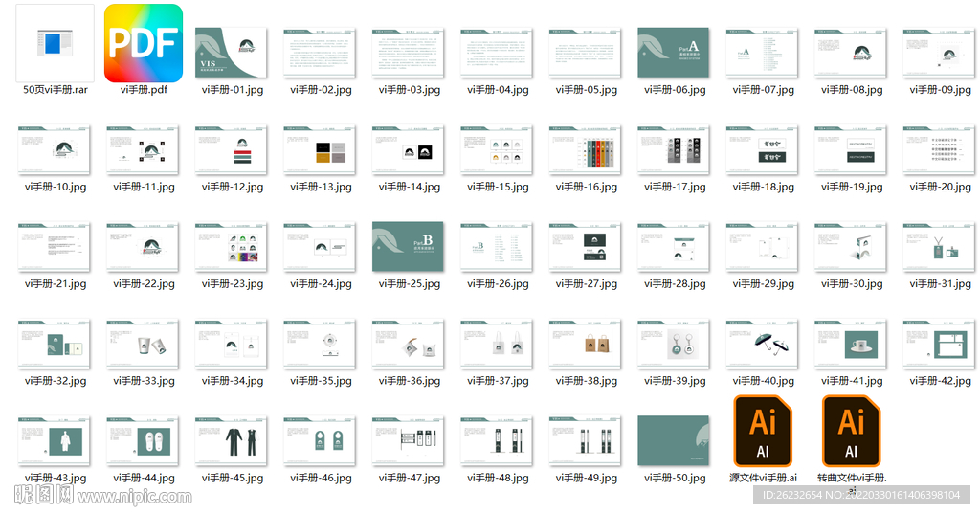The image size is (980, 514).
Task: Open the vi手册.pdf file icon
Action: pos(144,43)
